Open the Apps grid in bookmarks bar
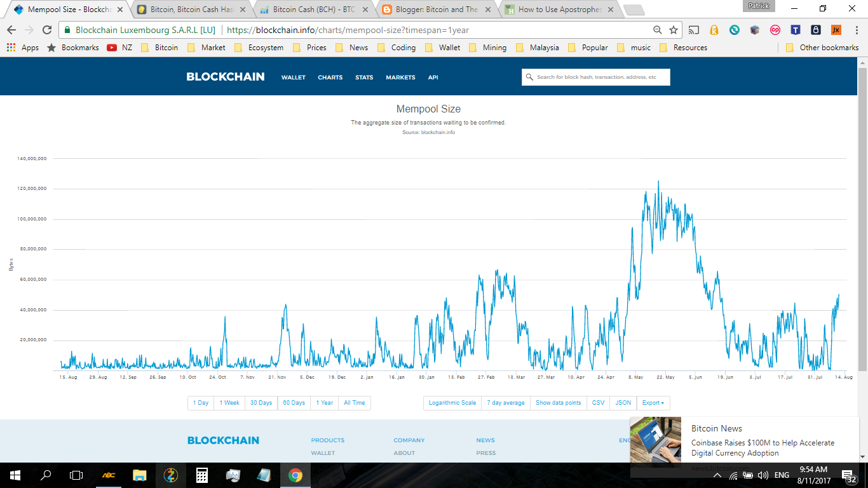Screen dimensions: 868x488 22,48
